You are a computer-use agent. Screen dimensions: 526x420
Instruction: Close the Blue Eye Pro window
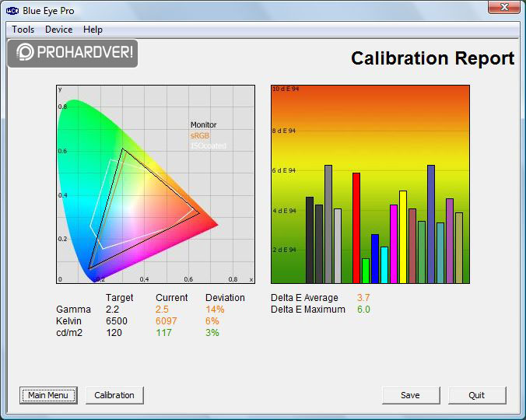pyautogui.click(x=504, y=9)
